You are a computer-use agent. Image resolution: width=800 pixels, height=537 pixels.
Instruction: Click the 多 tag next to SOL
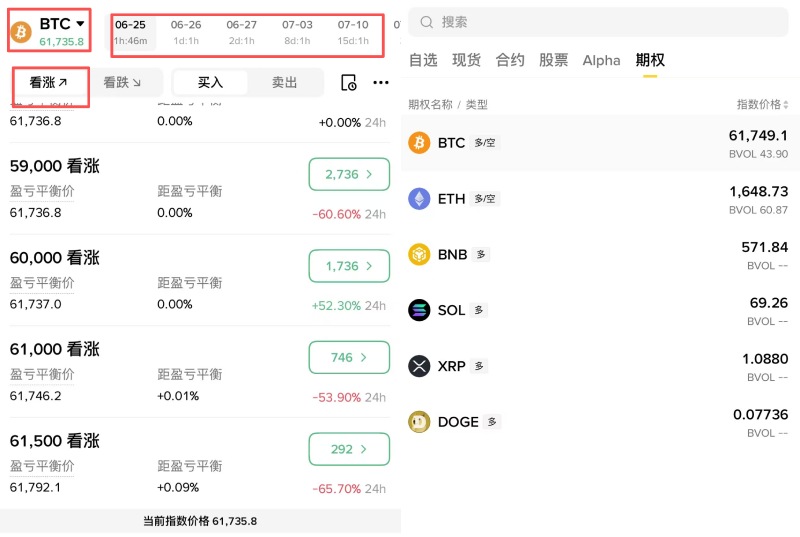(479, 310)
